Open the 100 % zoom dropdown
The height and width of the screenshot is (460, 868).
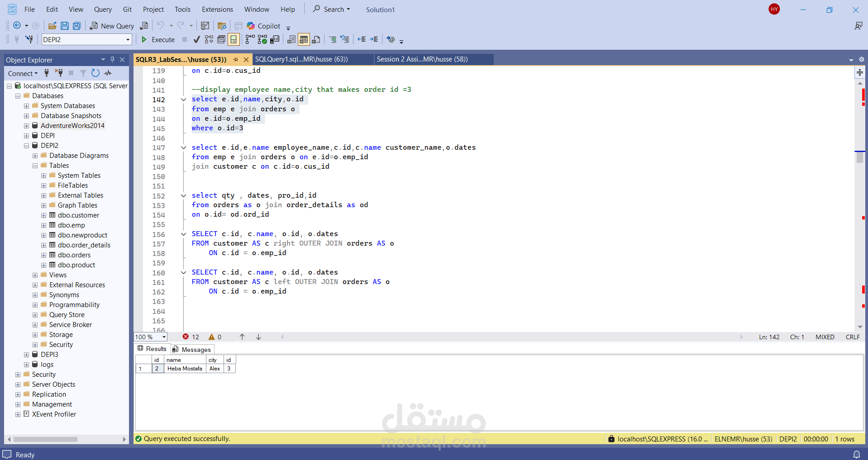[164, 337]
